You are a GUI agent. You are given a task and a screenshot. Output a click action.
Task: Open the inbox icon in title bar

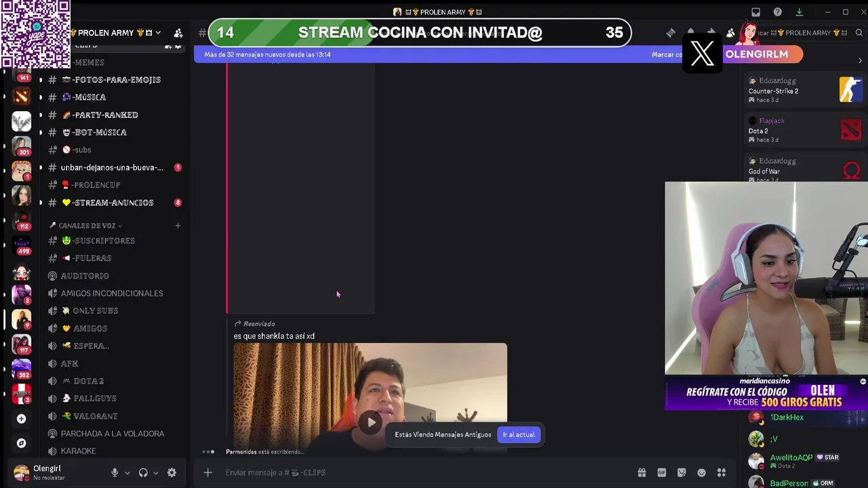[756, 12]
